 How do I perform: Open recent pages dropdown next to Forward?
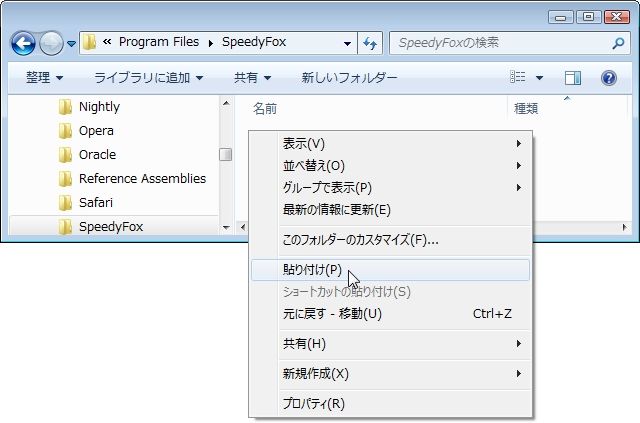(x=71, y=43)
